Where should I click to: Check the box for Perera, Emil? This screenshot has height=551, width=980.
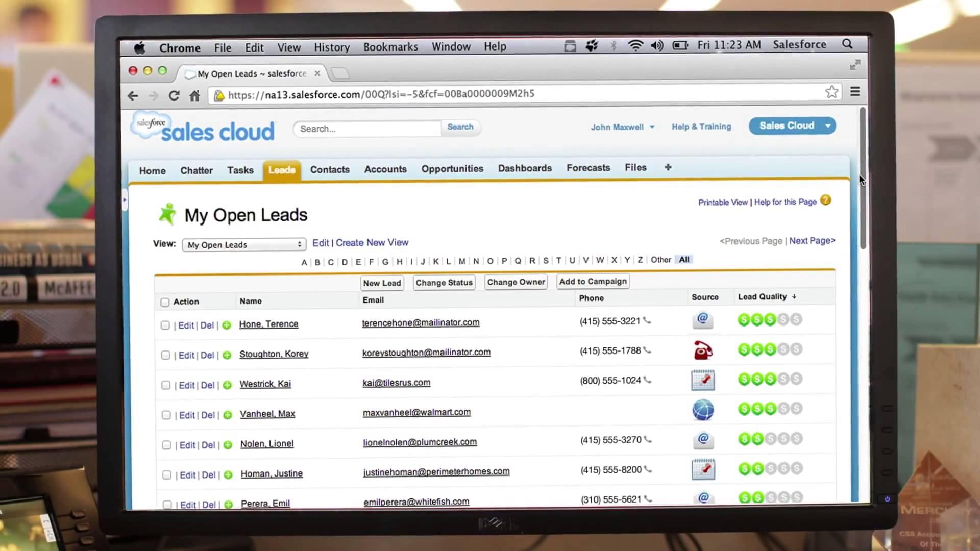167,505
